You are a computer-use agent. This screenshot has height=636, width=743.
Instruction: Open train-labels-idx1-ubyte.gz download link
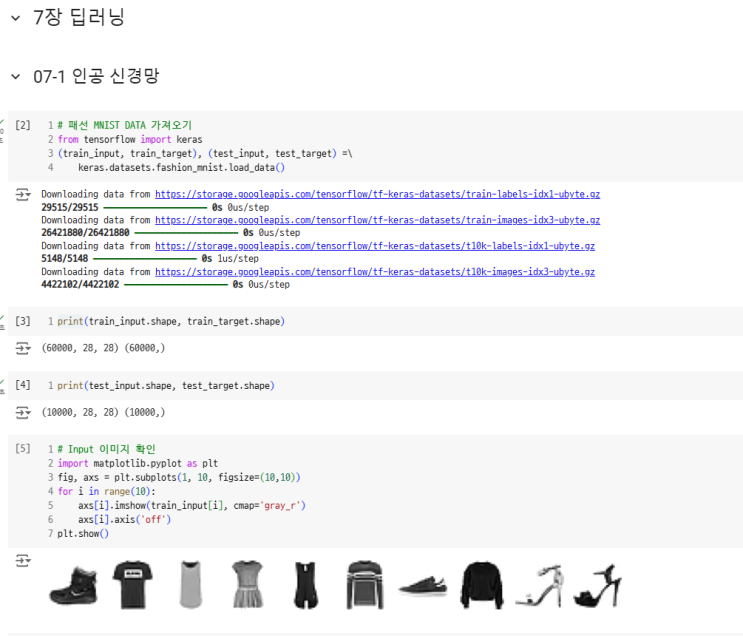(377, 194)
